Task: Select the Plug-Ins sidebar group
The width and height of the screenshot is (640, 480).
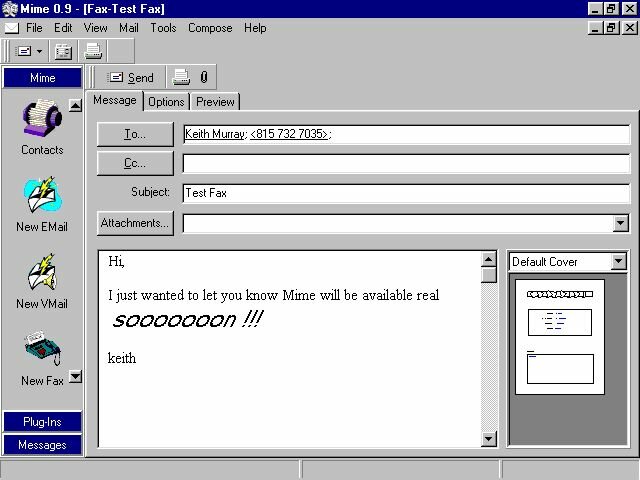Action: 42,422
